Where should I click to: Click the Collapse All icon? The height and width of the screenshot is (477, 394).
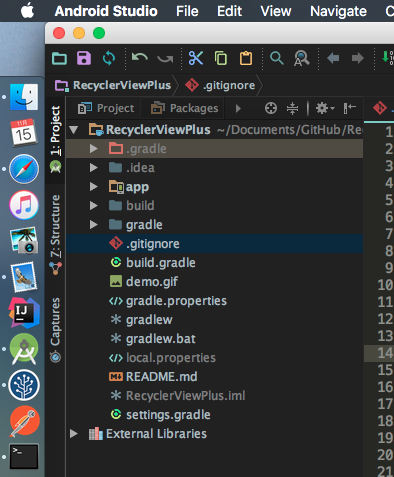[x=292, y=108]
